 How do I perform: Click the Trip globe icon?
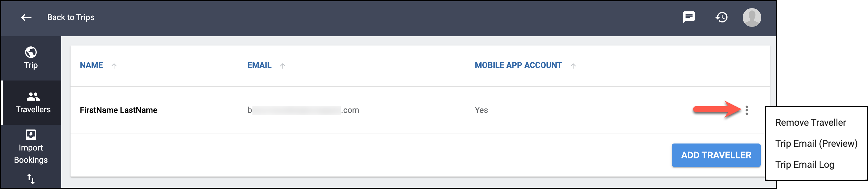tap(31, 52)
